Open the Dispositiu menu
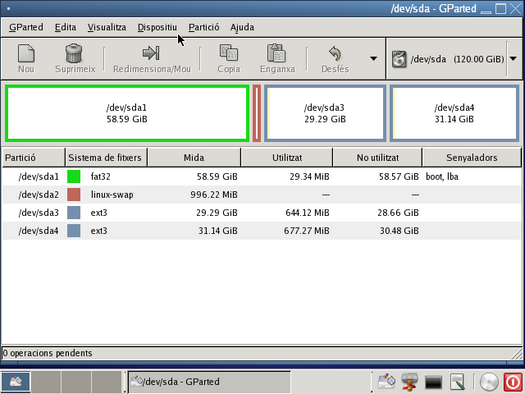The image size is (525, 394). (x=157, y=27)
